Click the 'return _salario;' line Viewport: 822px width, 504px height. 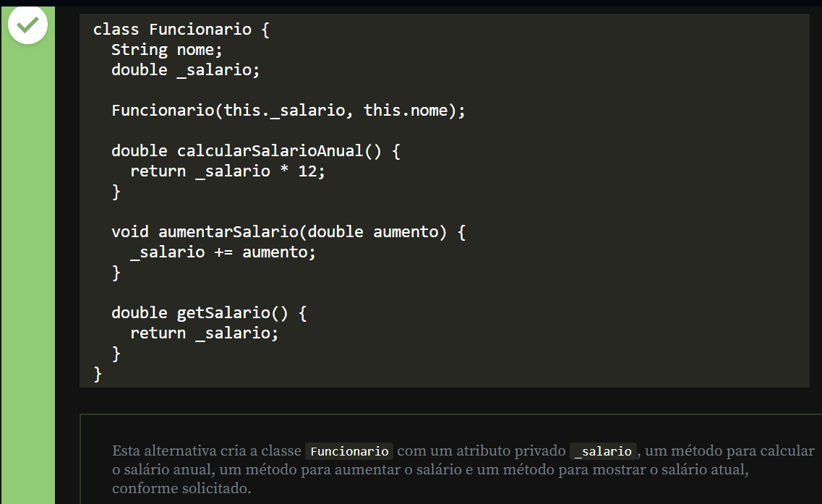coord(204,333)
